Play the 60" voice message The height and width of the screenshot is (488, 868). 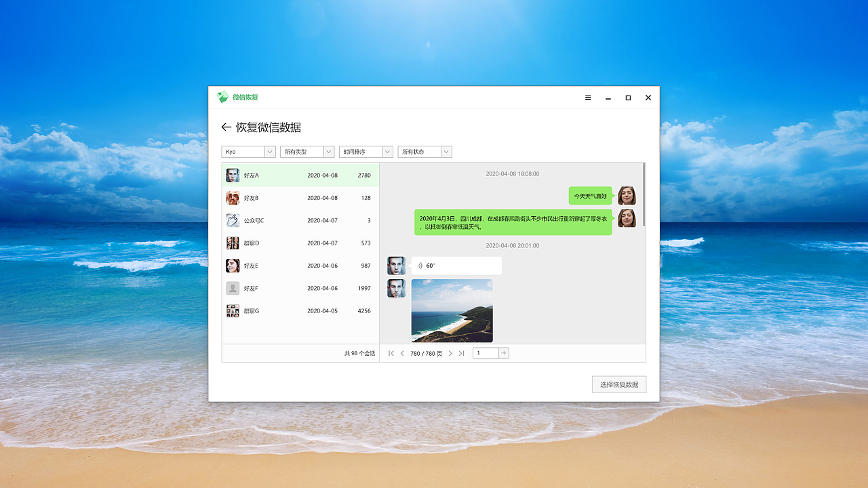coord(456,266)
